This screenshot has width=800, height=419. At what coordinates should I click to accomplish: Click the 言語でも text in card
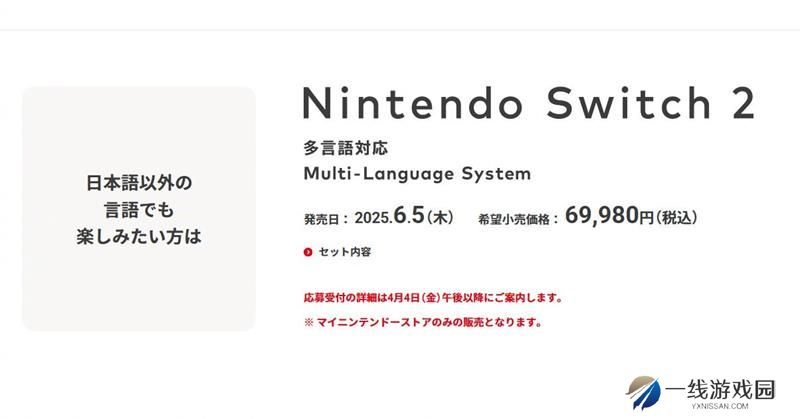point(139,210)
